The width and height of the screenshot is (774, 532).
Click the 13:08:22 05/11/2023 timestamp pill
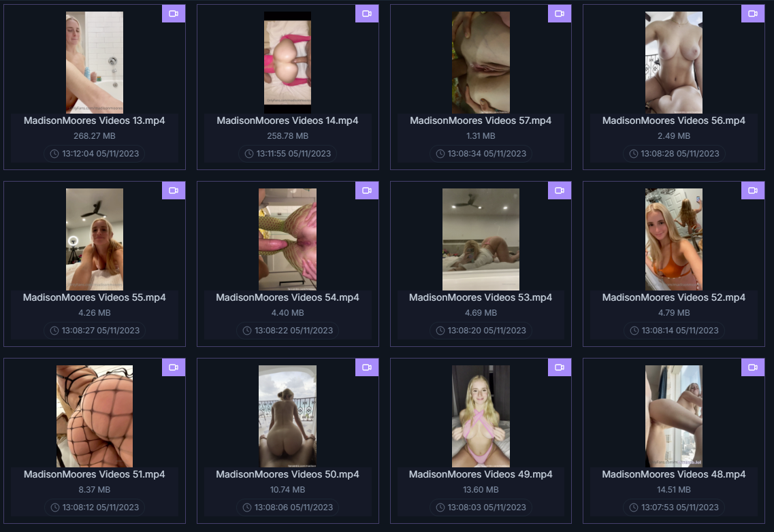[287, 331]
